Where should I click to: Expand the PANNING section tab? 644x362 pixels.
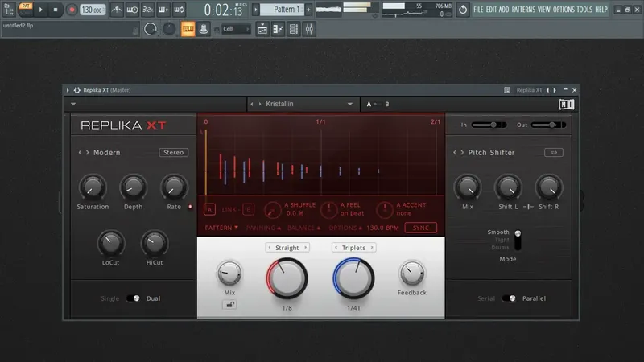pyautogui.click(x=263, y=228)
